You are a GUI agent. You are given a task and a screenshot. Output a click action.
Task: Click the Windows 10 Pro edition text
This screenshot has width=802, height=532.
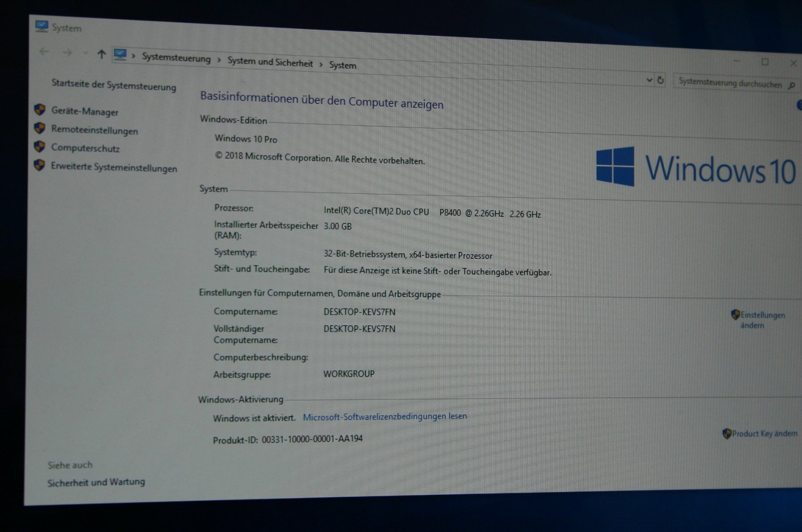[x=246, y=139]
